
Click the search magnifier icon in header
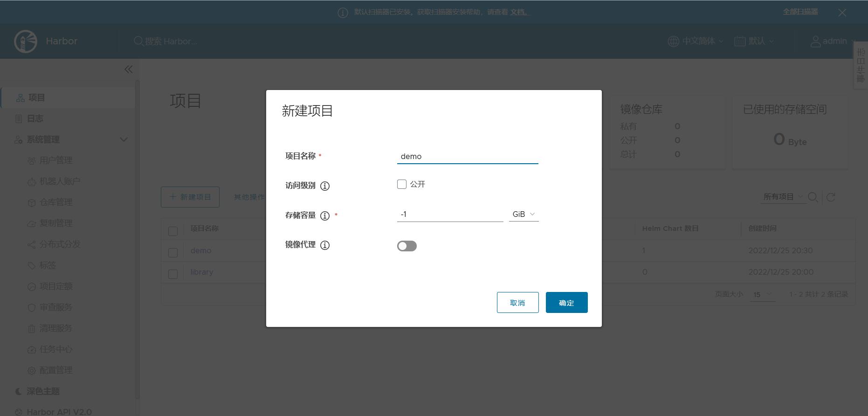click(x=138, y=41)
